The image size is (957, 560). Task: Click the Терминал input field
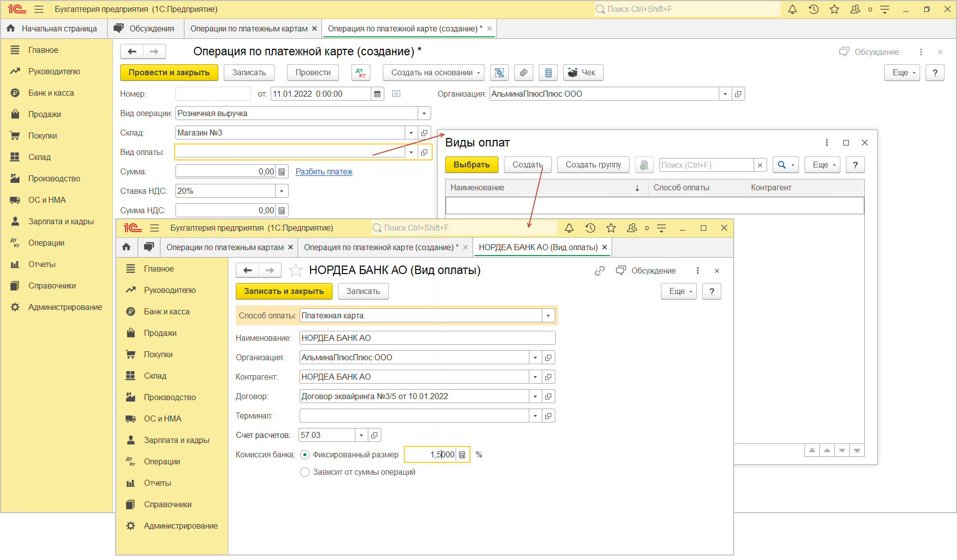pyautogui.click(x=414, y=416)
